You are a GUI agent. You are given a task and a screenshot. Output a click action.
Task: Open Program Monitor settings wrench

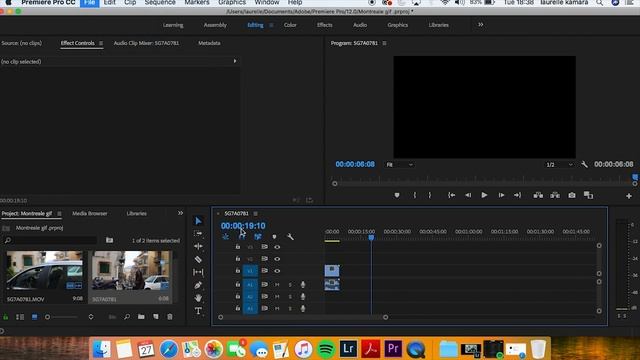coord(584,164)
